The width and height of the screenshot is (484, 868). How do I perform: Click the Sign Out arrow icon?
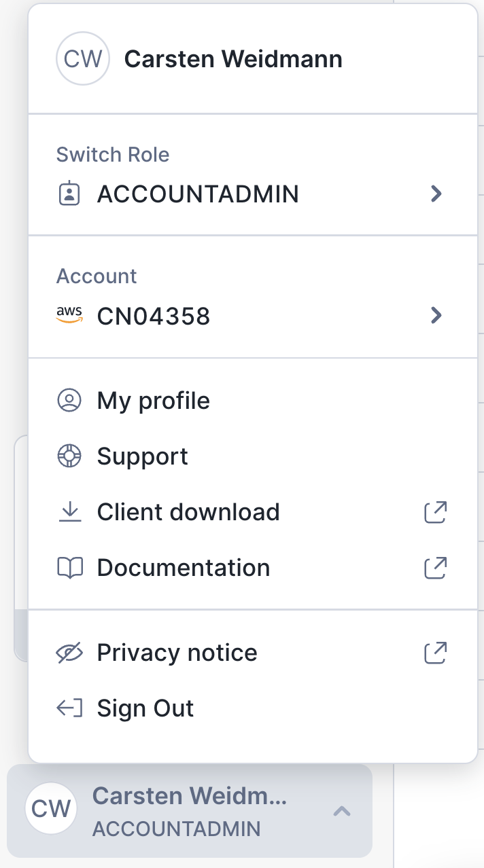pos(69,709)
